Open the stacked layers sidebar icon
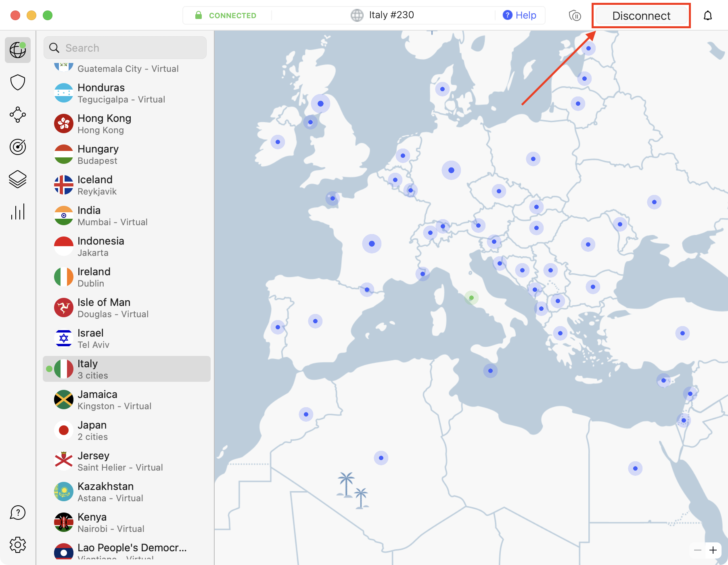This screenshot has height=565, width=728. (18, 179)
